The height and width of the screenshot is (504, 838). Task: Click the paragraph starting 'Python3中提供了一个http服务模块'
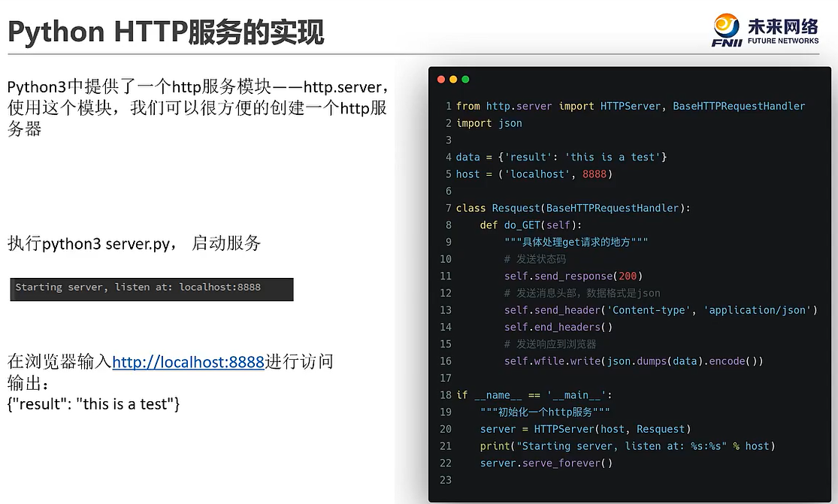tap(198, 108)
